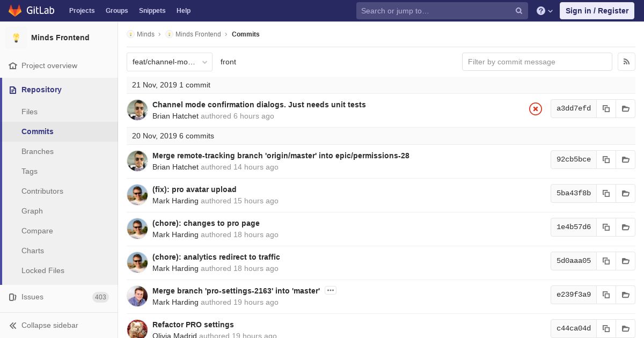This screenshot has width=644, height=338.
Task: Open Branches in the Repository menu
Action: (x=38, y=151)
